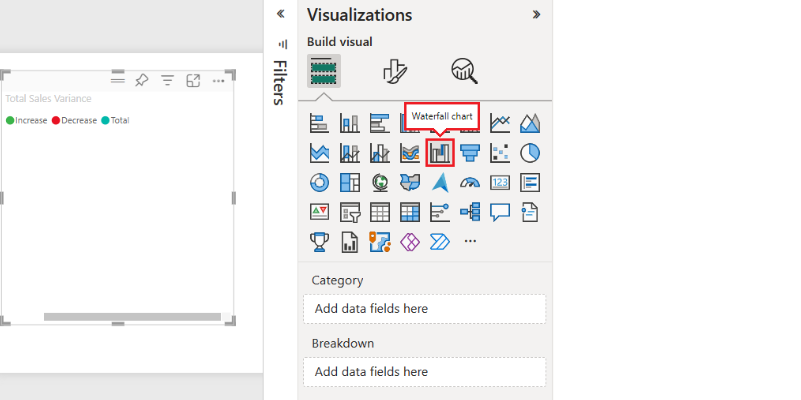Select the Table visual
This screenshot has height=400, width=801.
[380, 212]
